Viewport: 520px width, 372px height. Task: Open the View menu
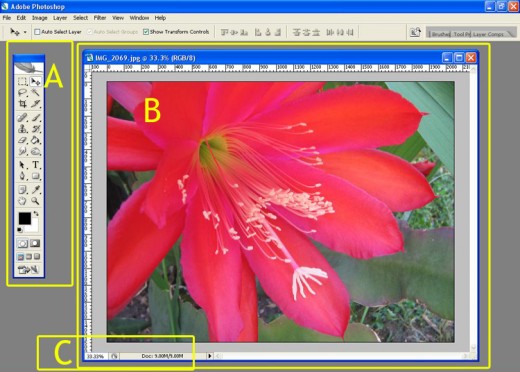pyautogui.click(x=118, y=18)
